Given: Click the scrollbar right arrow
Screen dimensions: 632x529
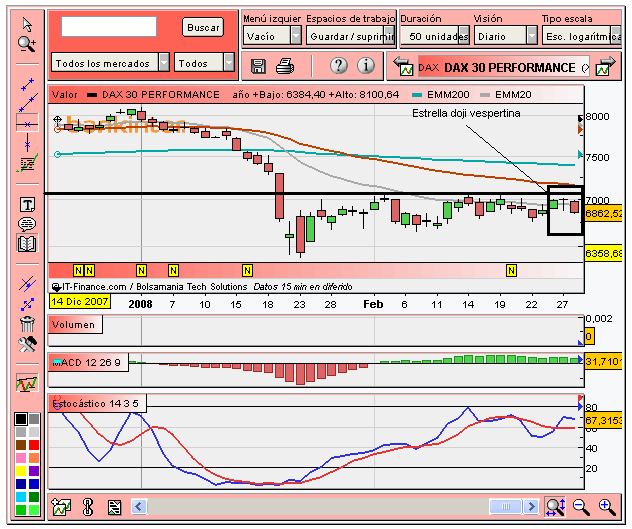Looking at the screenshot, I should pyautogui.click(x=532, y=506).
